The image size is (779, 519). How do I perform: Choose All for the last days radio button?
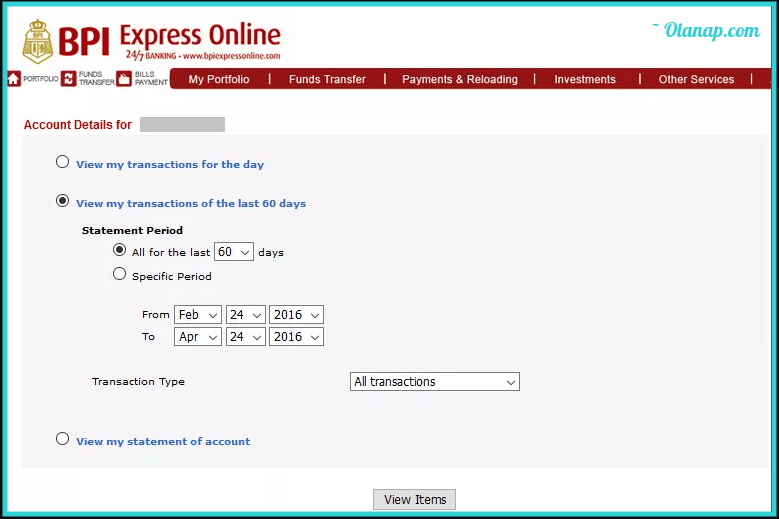click(x=119, y=249)
